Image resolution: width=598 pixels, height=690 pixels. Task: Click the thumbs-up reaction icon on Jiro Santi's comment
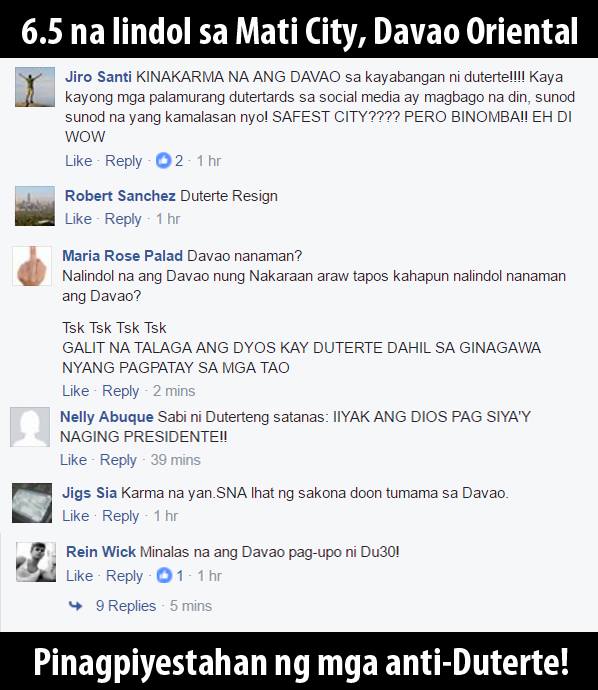point(163,160)
